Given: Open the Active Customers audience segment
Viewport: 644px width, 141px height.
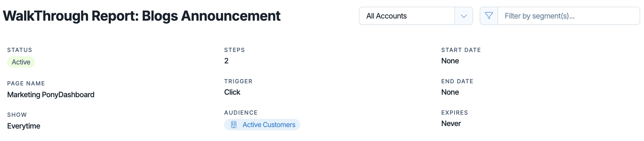Looking at the screenshot, I should click(262, 125).
